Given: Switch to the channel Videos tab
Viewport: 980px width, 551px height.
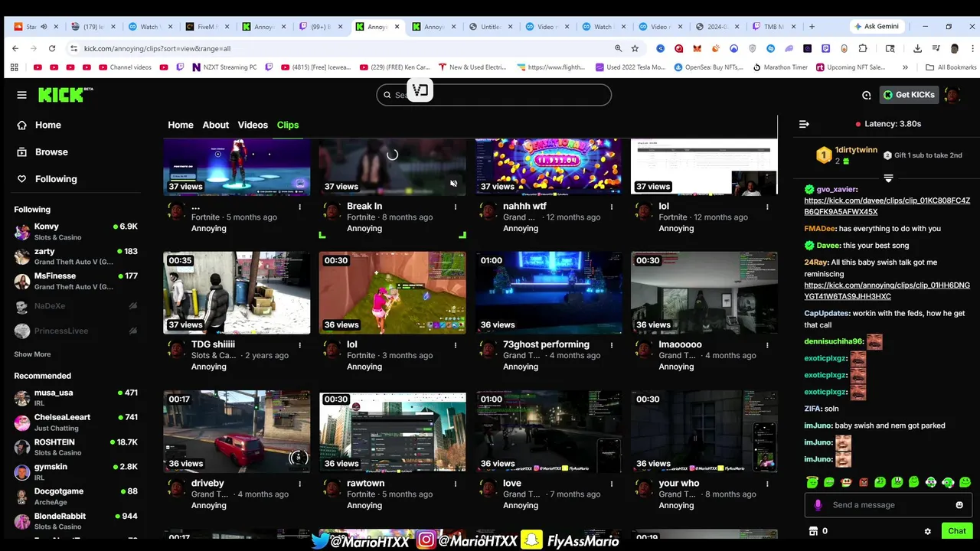Looking at the screenshot, I should 253,125.
